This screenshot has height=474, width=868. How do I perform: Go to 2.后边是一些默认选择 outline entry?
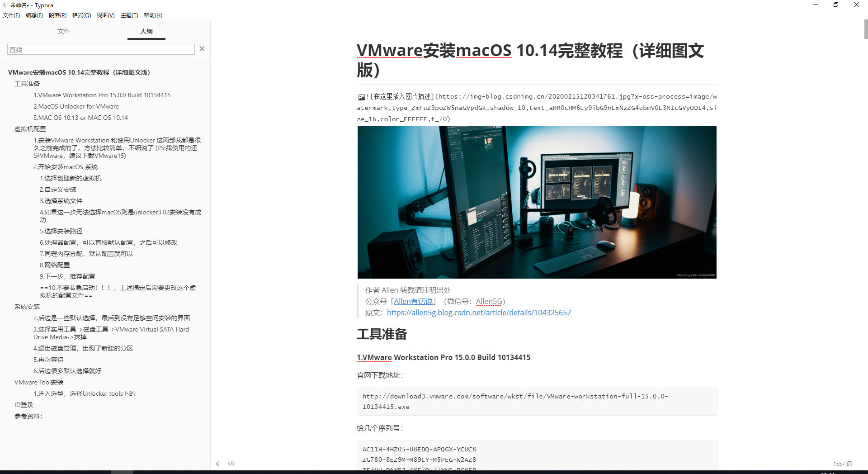click(112, 318)
